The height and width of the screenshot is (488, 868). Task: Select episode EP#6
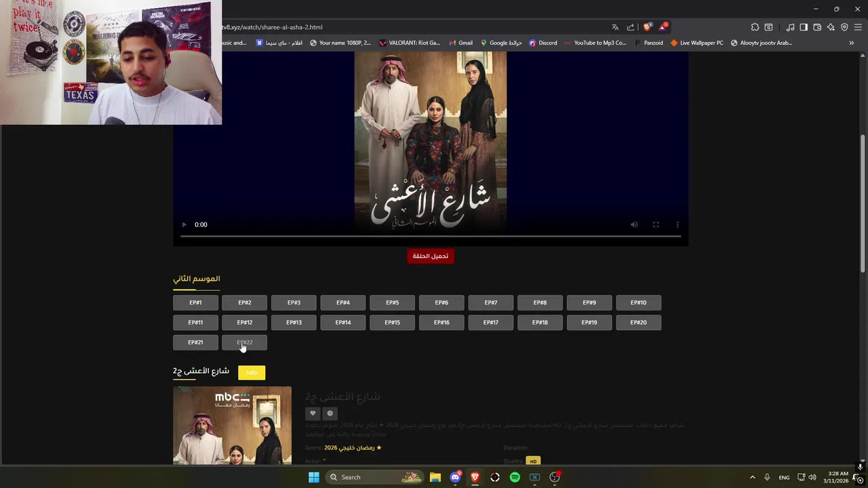click(441, 303)
